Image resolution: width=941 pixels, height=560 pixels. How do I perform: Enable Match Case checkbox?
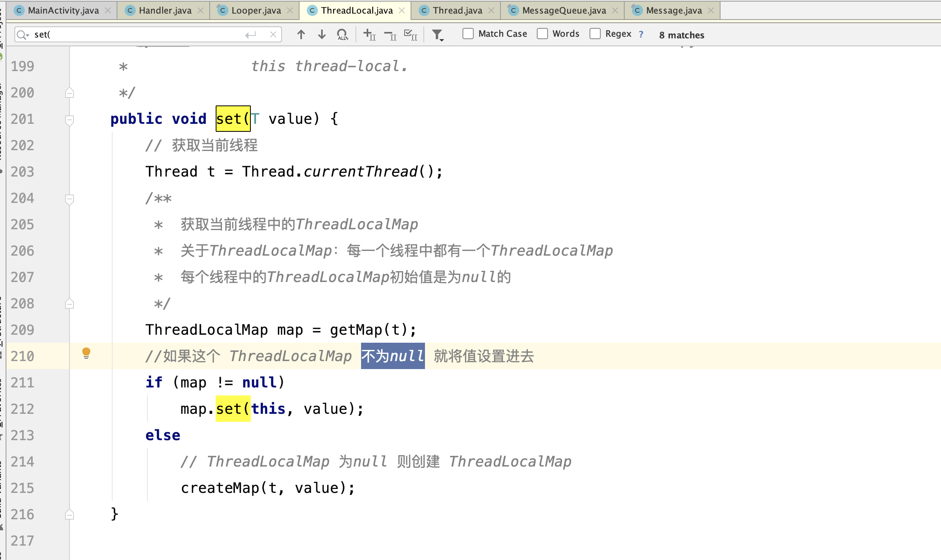coord(468,34)
